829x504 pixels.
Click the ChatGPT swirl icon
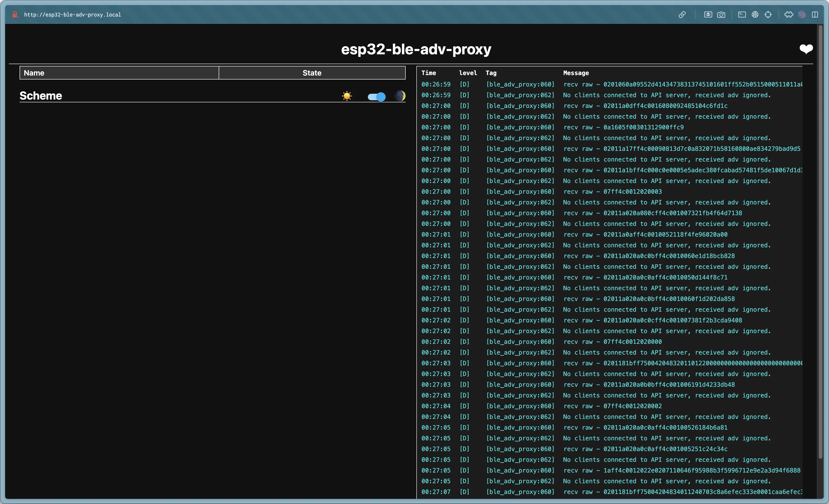(802, 14)
